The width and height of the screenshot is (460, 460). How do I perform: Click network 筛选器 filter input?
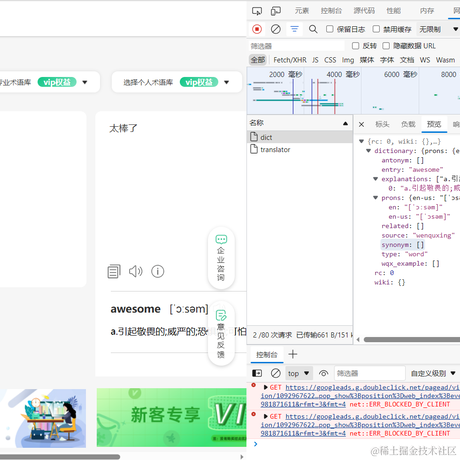[x=297, y=46]
